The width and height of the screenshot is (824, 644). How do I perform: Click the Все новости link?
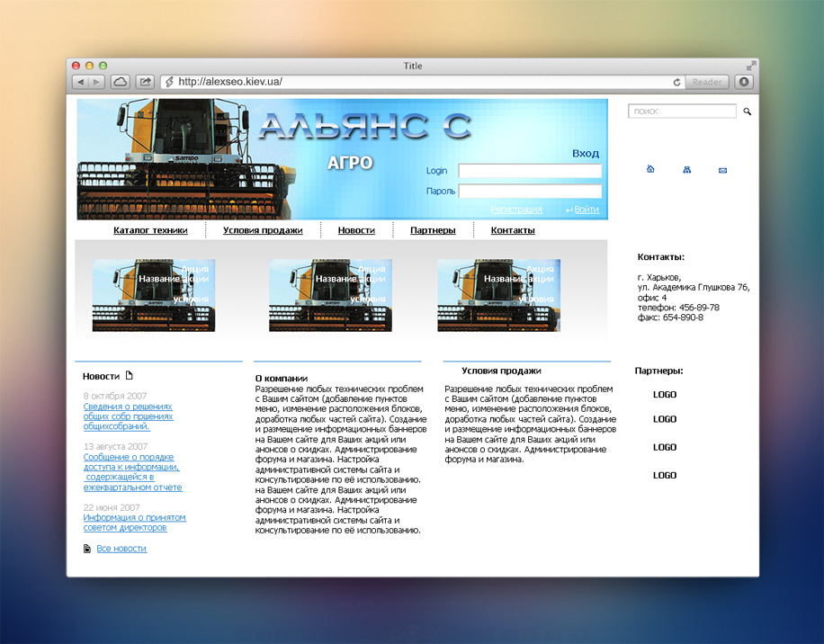[x=121, y=548]
